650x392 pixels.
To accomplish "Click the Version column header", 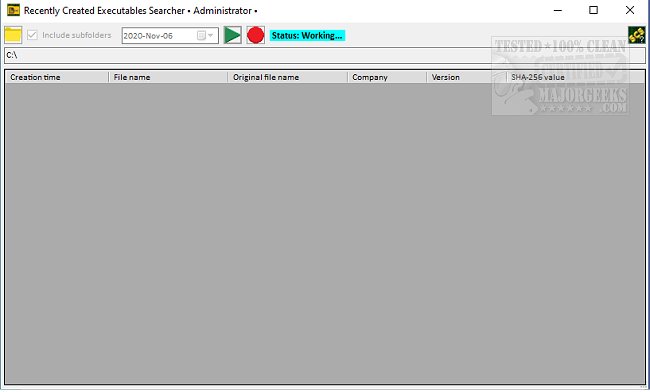I will click(466, 77).
